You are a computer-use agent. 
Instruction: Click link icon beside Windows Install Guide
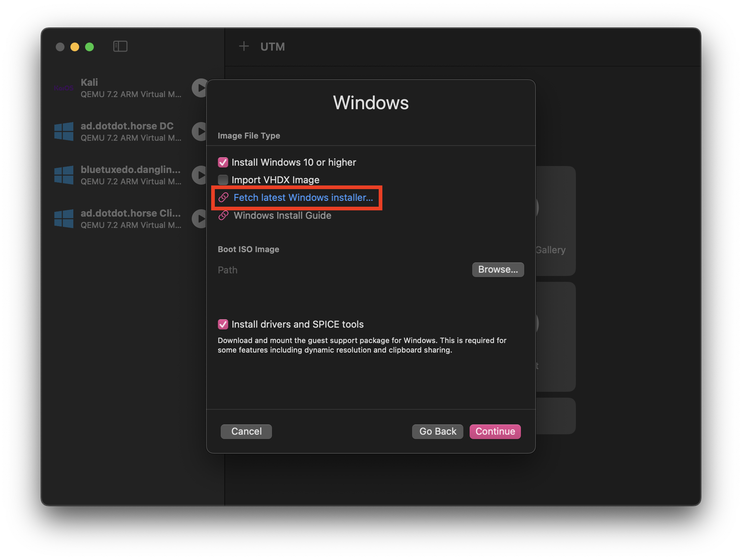pos(224,215)
